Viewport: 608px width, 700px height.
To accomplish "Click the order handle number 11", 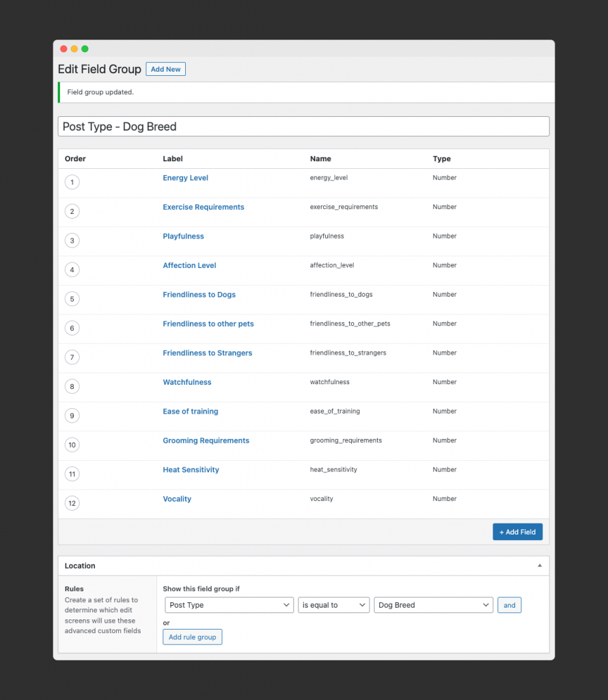I will 72,474.
